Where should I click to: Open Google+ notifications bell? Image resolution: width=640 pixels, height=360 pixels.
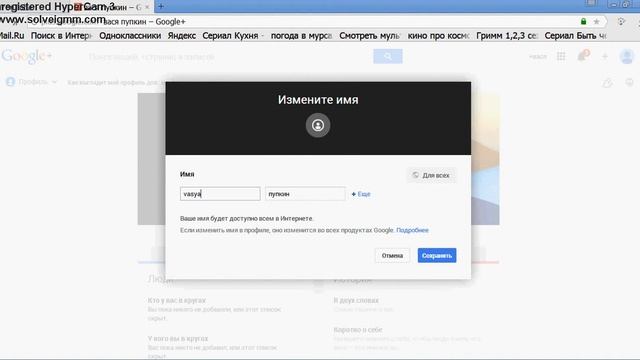(583, 56)
